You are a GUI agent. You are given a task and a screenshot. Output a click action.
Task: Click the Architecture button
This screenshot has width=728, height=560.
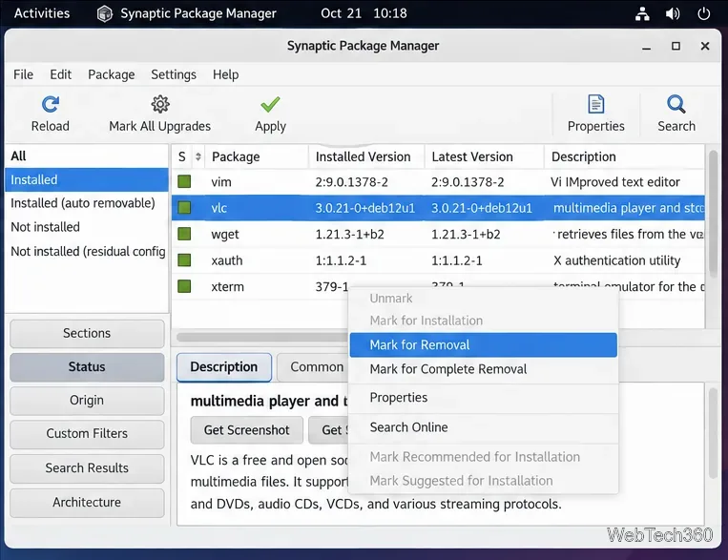click(x=87, y=503)
